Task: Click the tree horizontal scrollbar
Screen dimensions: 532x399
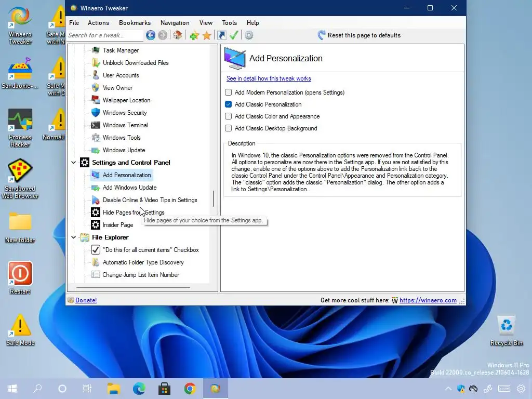Action: click(133, 287)
